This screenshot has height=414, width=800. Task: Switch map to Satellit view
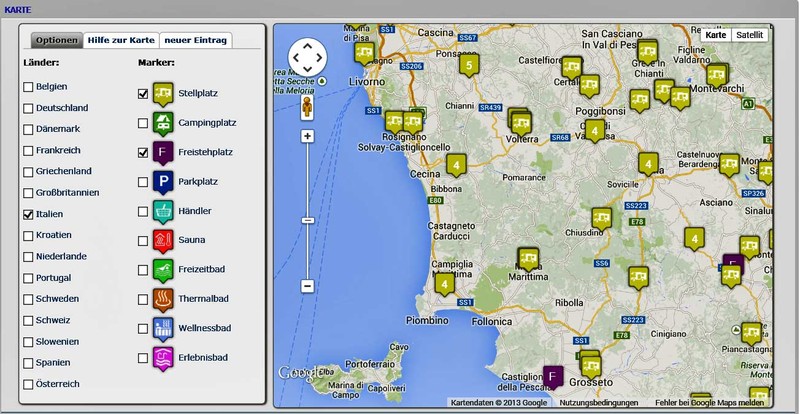tap(749, 35)
